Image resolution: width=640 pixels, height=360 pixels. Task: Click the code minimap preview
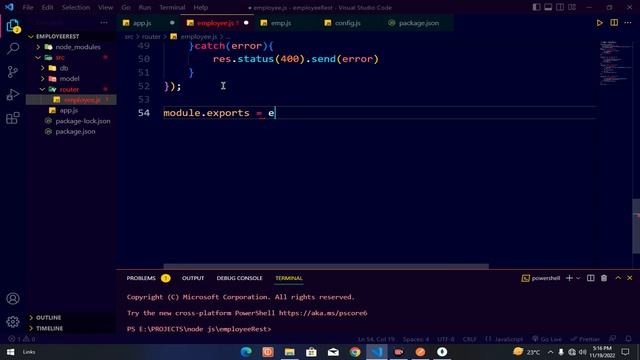pos(615,63)
